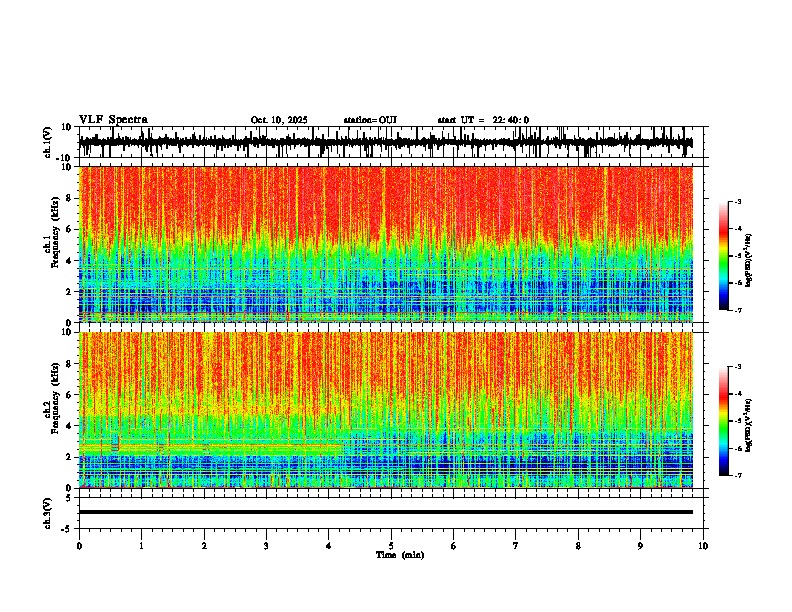
Task: Click the "-3" label on ch.1 colorbar
Action: (738, 201)
